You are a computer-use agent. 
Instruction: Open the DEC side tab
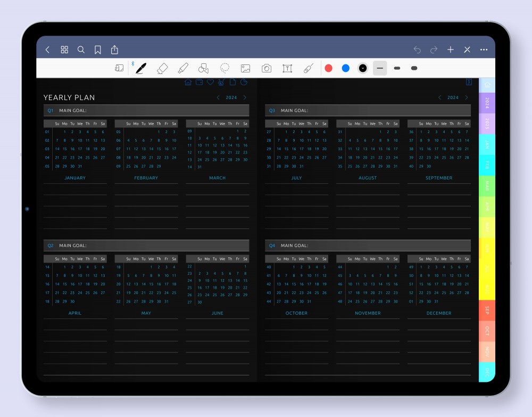[x=487, y=372]
